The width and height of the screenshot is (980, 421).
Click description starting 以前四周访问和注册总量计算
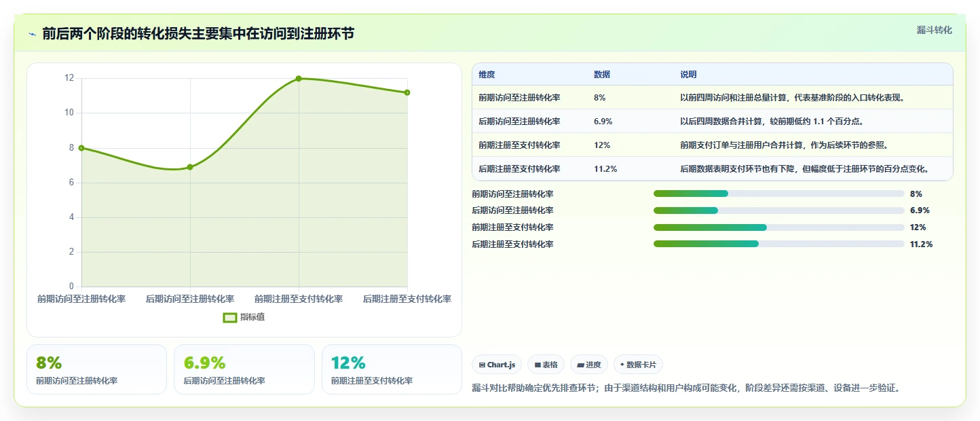[x=792, y=98]
